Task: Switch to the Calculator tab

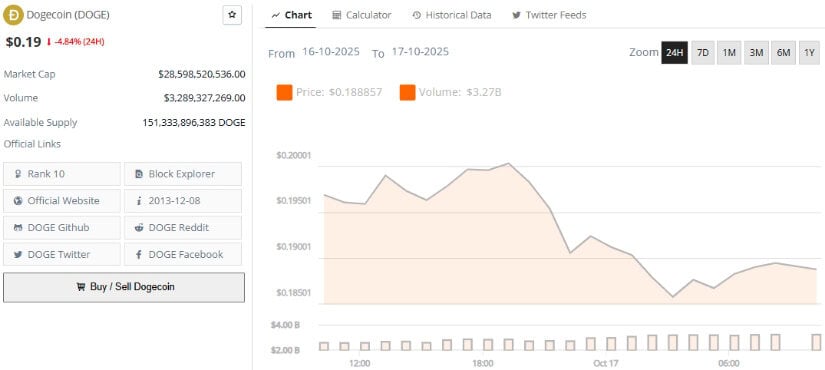Action: click(x=362, y=15)
